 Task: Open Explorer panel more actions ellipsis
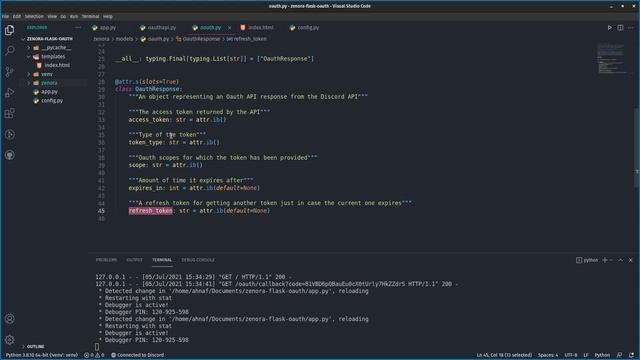[78, 27]
